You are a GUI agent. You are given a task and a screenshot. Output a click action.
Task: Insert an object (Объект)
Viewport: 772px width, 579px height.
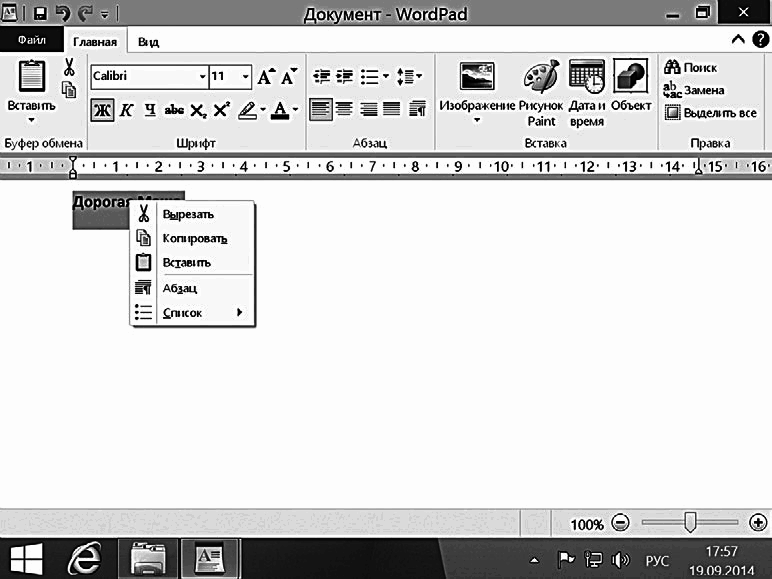(x=631, y=85)
